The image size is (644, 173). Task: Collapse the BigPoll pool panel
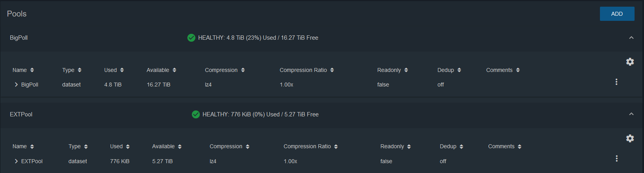631,38
